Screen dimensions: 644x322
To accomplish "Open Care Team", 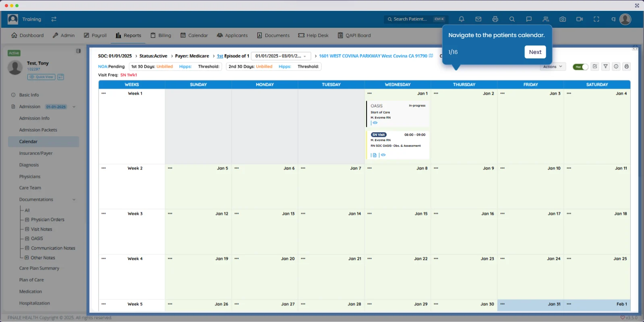I will point(30,188).
